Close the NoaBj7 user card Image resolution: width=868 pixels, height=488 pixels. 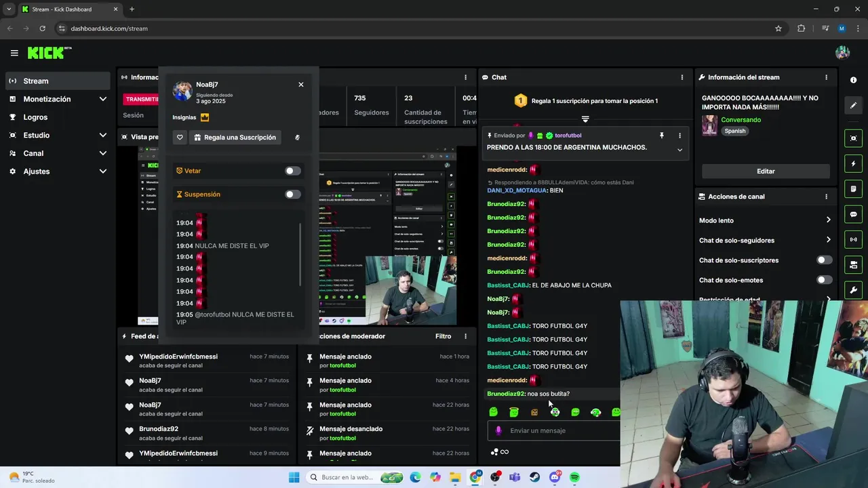(301, 85)
